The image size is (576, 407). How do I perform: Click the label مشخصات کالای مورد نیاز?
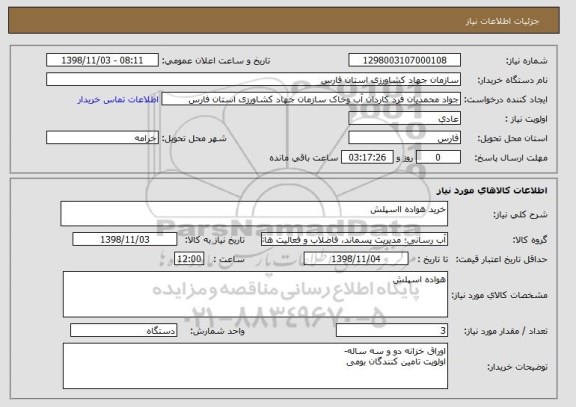(x=499, y=295)
